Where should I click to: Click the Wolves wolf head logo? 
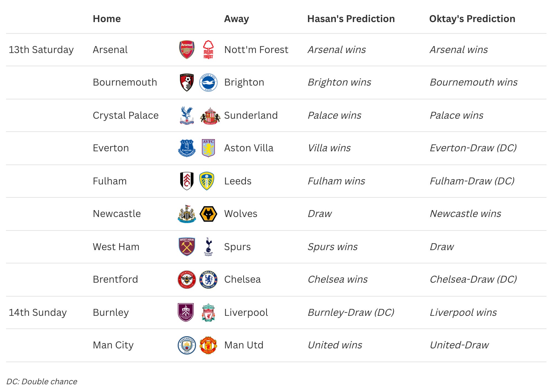coord(208,214)
